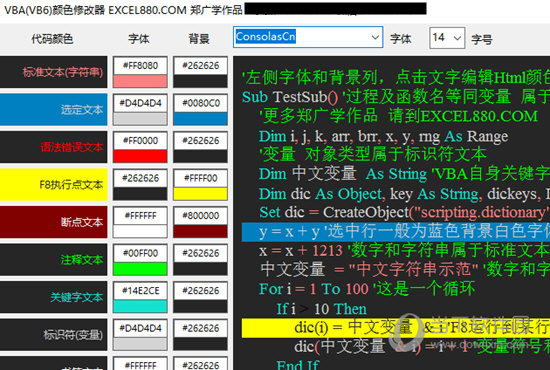Viewport: 550px width, 370px height.
Task: Pick the dark background swatch for 注释文本
Action: click(x=201, y=269)
